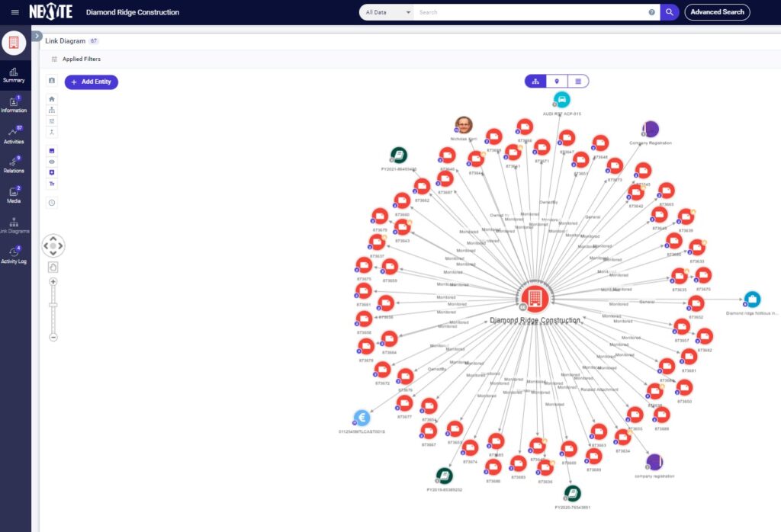
Task: Toggle the text label Tr icon in diagram toolbar
Action: coord(52,184)
